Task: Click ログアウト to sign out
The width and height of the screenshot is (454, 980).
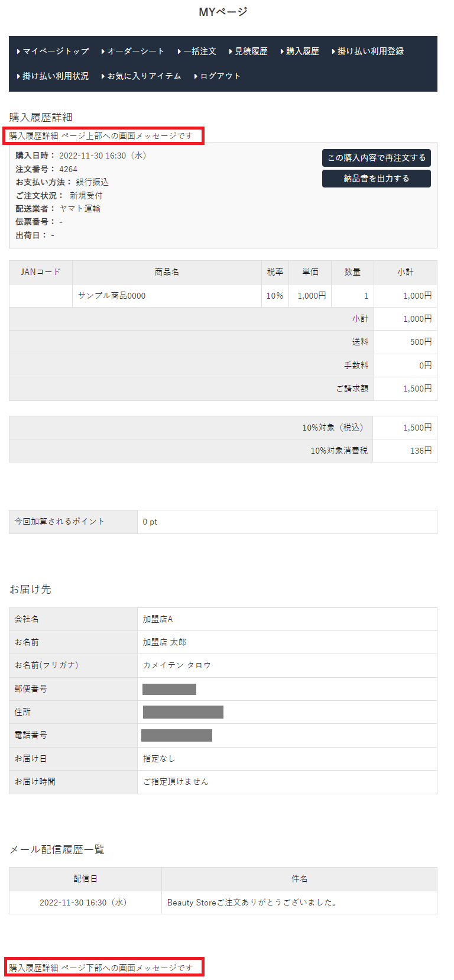Action: click(x=220, y=76)
